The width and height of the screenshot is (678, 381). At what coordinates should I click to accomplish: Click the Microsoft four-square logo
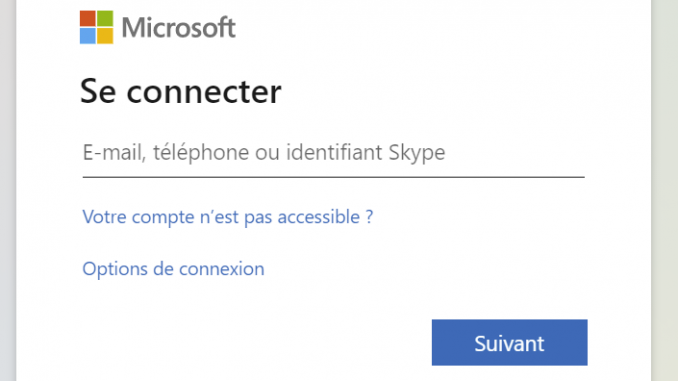[96, 27]
